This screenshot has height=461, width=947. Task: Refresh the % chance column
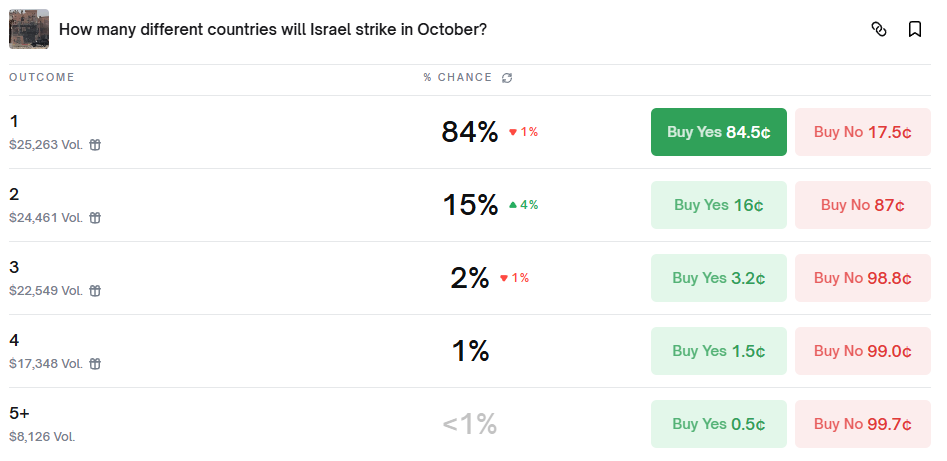(x=507, y=77)
